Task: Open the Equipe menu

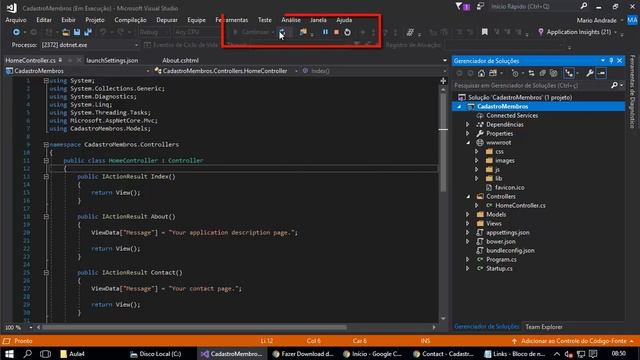Action: [x=196, y=20]
